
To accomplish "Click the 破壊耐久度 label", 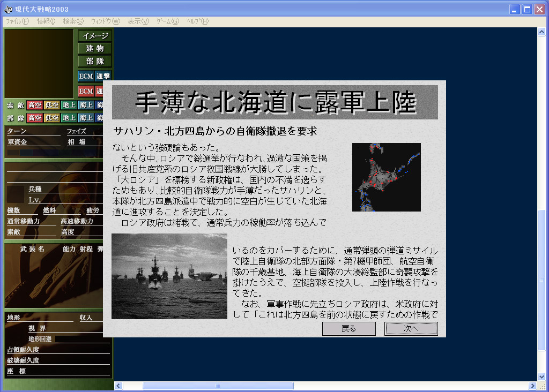I will 23,360.
